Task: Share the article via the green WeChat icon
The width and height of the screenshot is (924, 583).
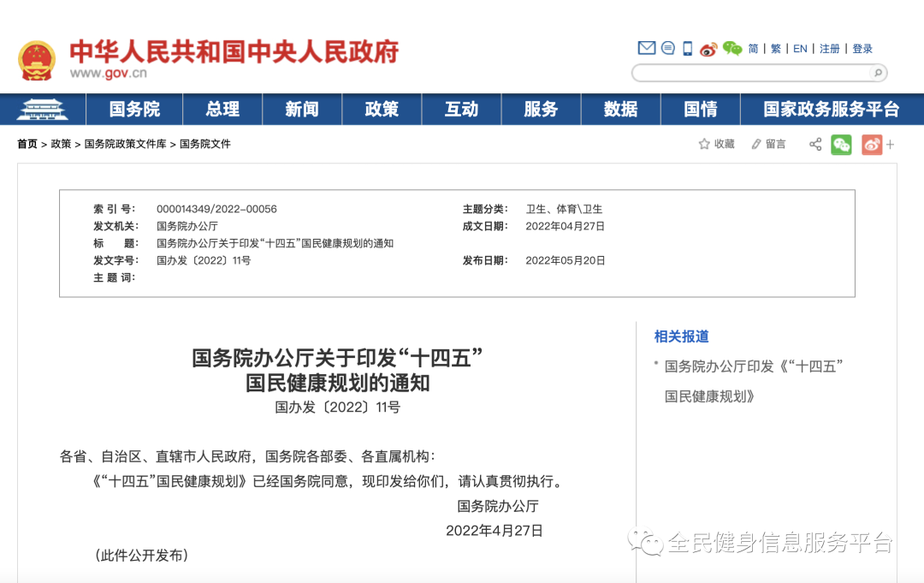Action: pyautogui.click(x=842, y=145)
